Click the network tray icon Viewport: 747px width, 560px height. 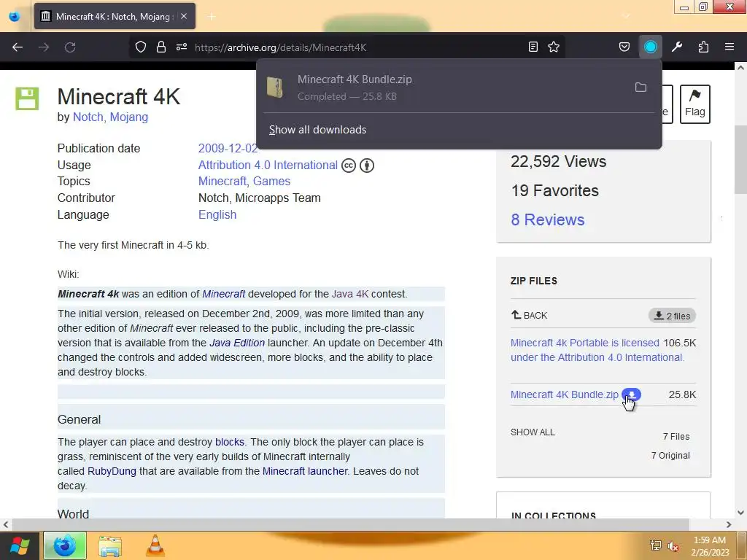[x=656, y=546]
